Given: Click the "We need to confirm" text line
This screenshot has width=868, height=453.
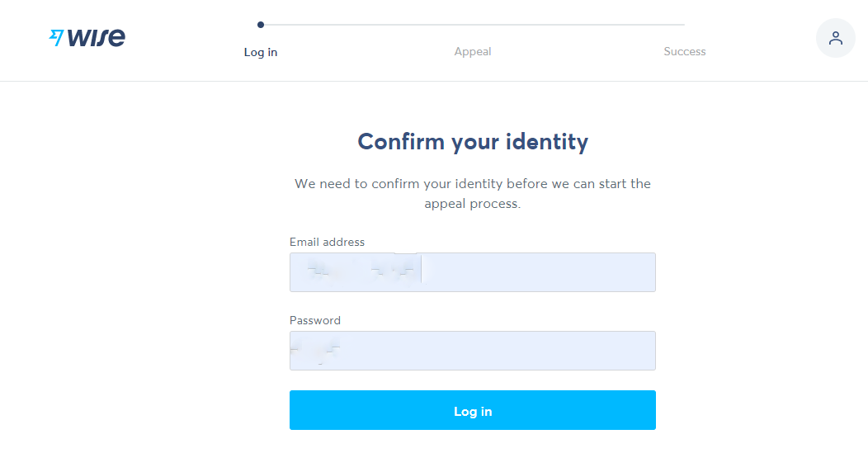Looking at the screenshot, I should (473, 183).
